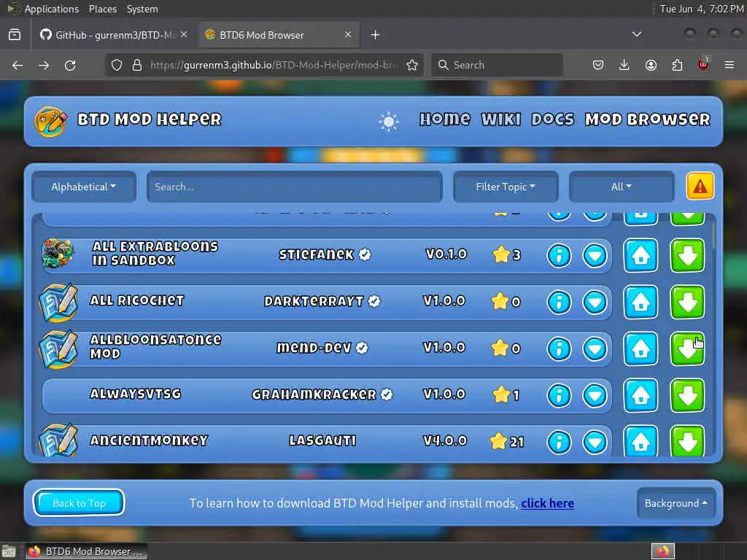Select the BTD6 Mod Browser tab
Screen dimensions: 747x560
tap(279, 35)
